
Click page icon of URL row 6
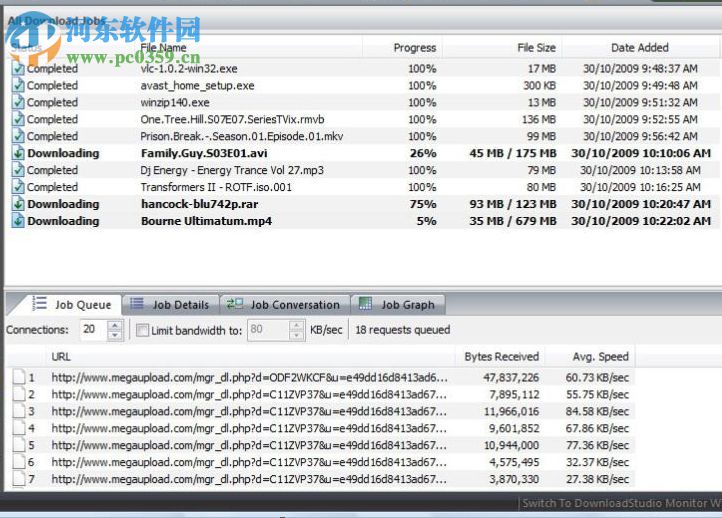[x=19, y=462]
